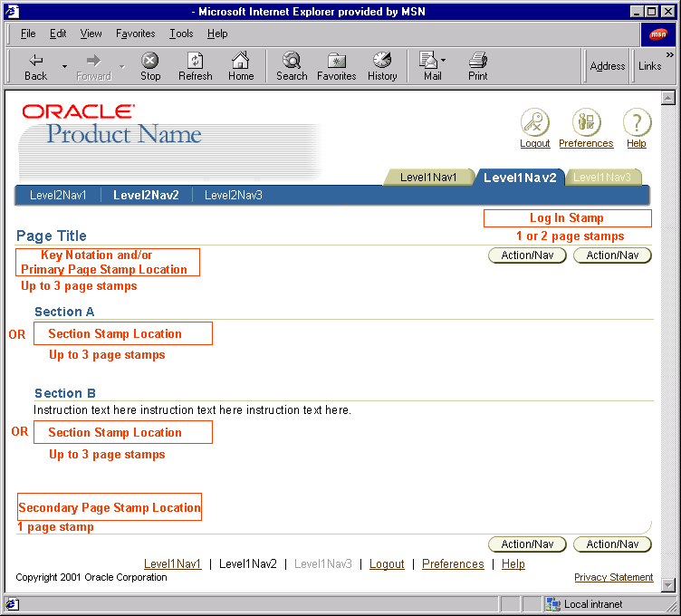Click the Section B heading
681x616 pixels.
pyautogui.click(x=65, y=393)
